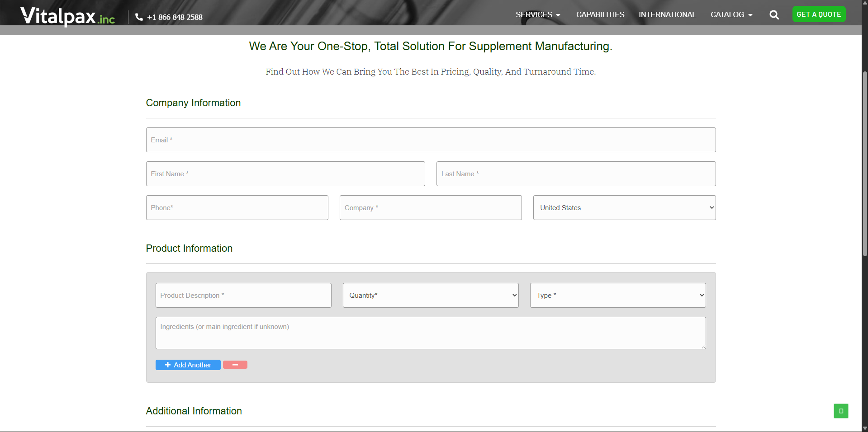Click the green square icon at bottom right
This screenshot has width=868, height=432.
[841, 411]
